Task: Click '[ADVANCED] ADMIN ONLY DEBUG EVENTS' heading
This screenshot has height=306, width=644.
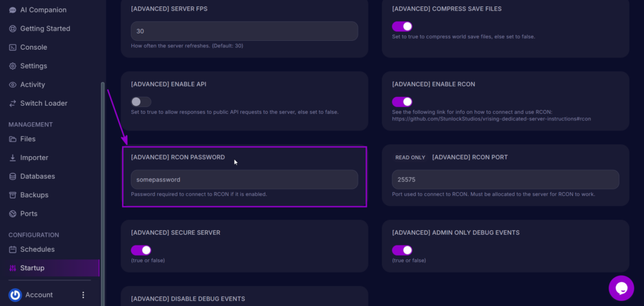Action: (456, 232)
